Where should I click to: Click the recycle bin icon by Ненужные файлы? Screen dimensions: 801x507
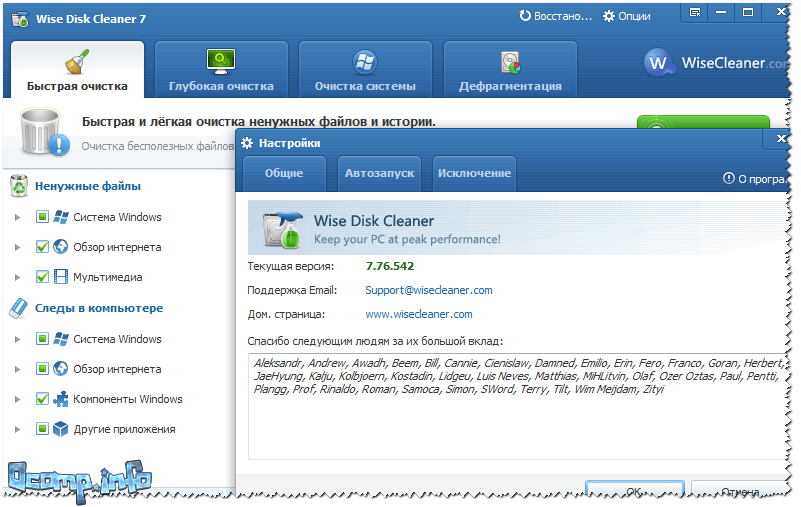pyautogui.click(x=19, y=186)
